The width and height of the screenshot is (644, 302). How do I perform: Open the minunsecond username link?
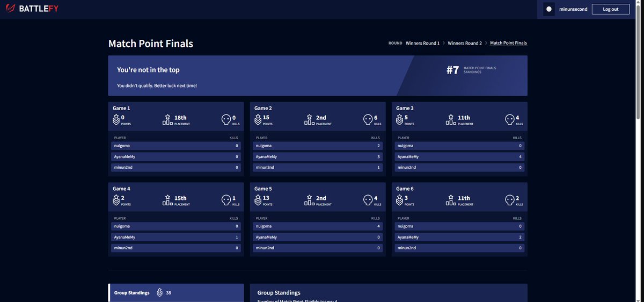(573, 9)
